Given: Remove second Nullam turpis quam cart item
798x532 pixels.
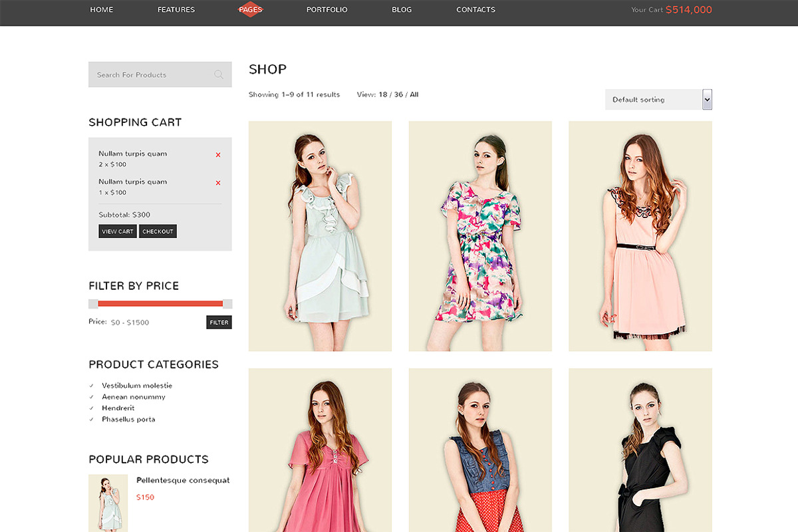Looking at the screenshot, I should (x=218, y=183).
